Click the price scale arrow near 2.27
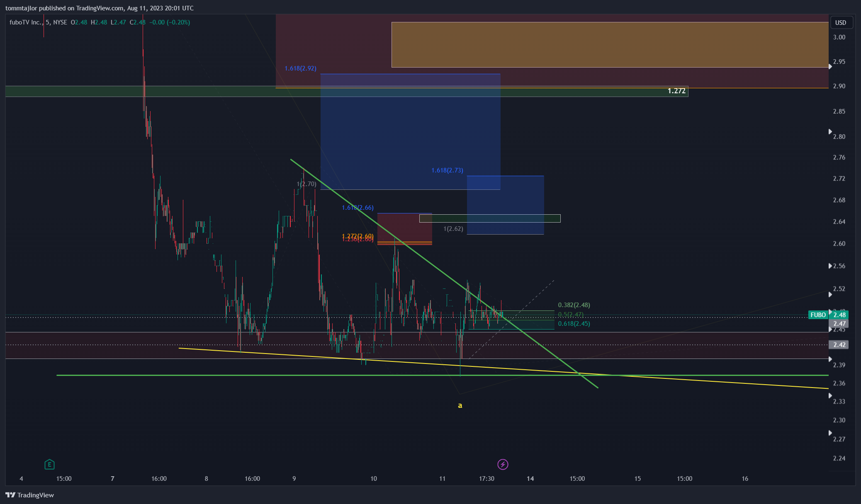 830,433
